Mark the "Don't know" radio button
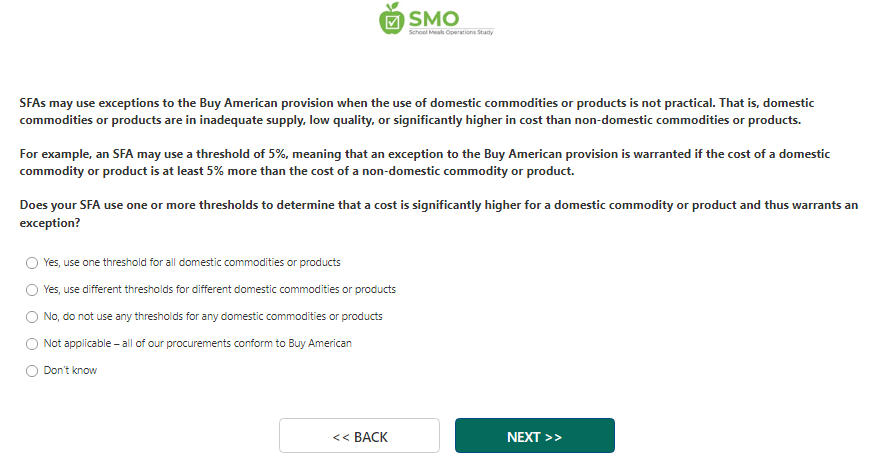This screenshot has width=877, height=460. (x=32, y=371)
